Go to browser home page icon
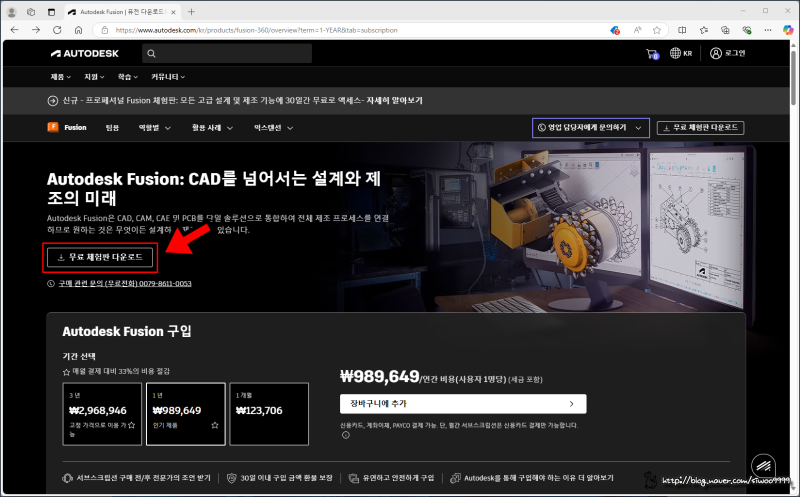The image size is (800, 497). pos(78,30)
